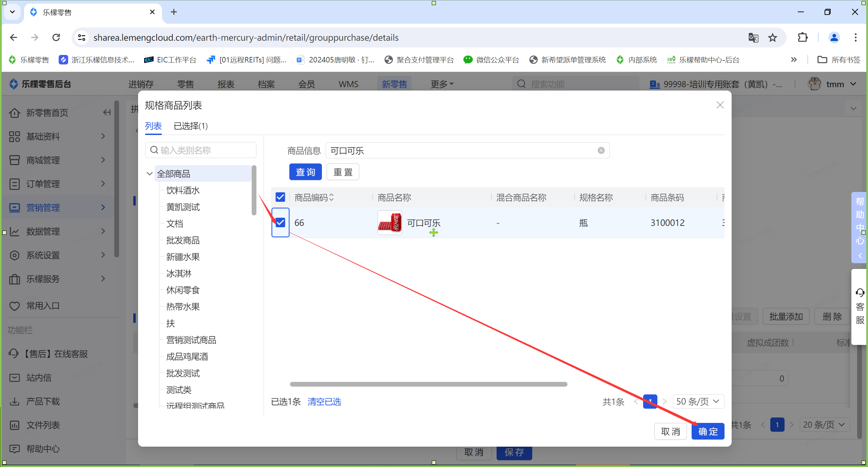Click the 数据管理 chart icon
The height and width of the screenshot is (467, 868).
click(x=14, y=231)
